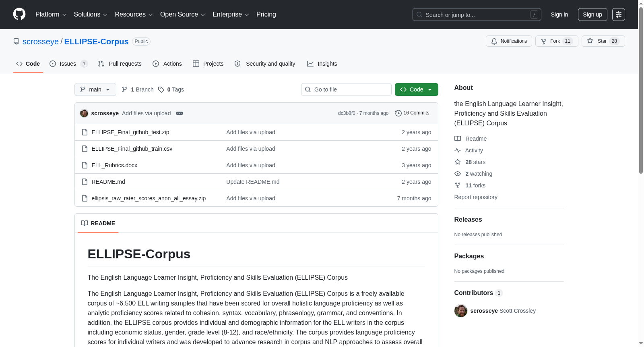
Task: Open the scrosseye owner profile link
Action: pos(41,42)
